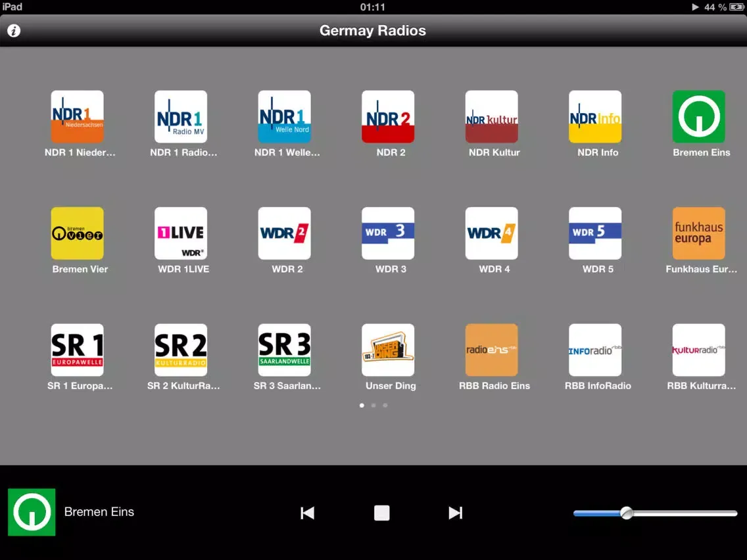Tune to the Bremen Vier station
Viewport: 747px width, 560px height.
(x=77, y=233)
